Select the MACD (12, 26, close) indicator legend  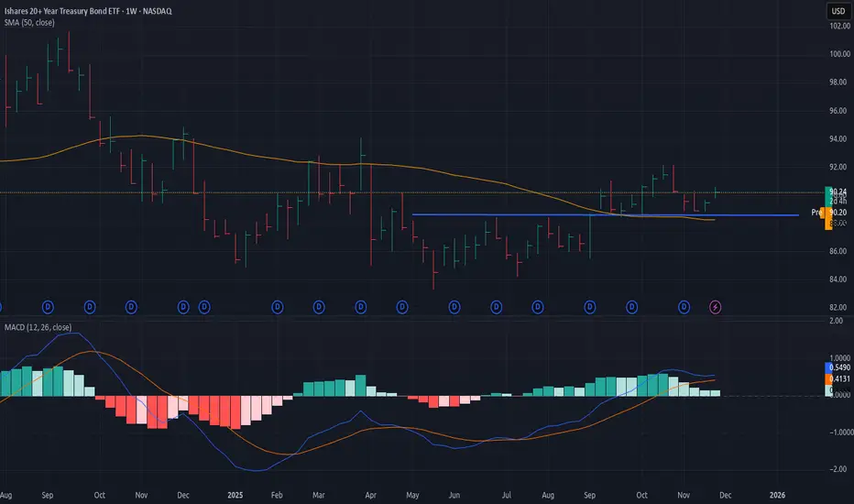click(x=38, y=327)
